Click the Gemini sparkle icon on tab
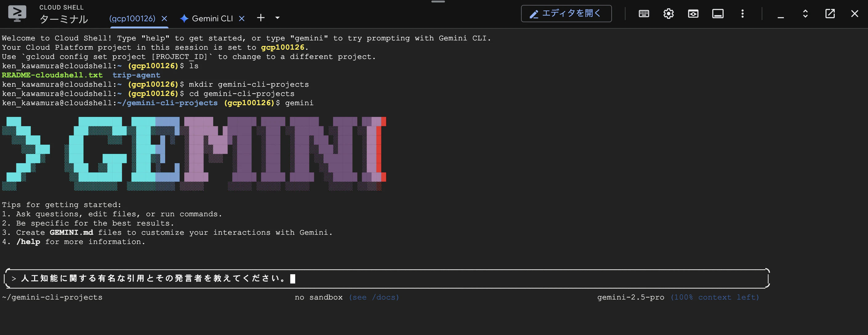868x335 pixels. [x=184, y=19]
